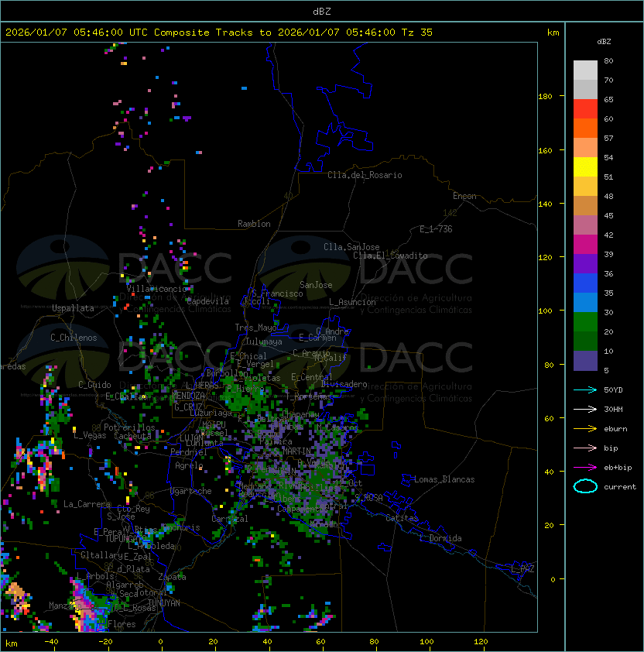
Task: Click the magenta 42 dBZ color swatch
Action: [585, 244]
